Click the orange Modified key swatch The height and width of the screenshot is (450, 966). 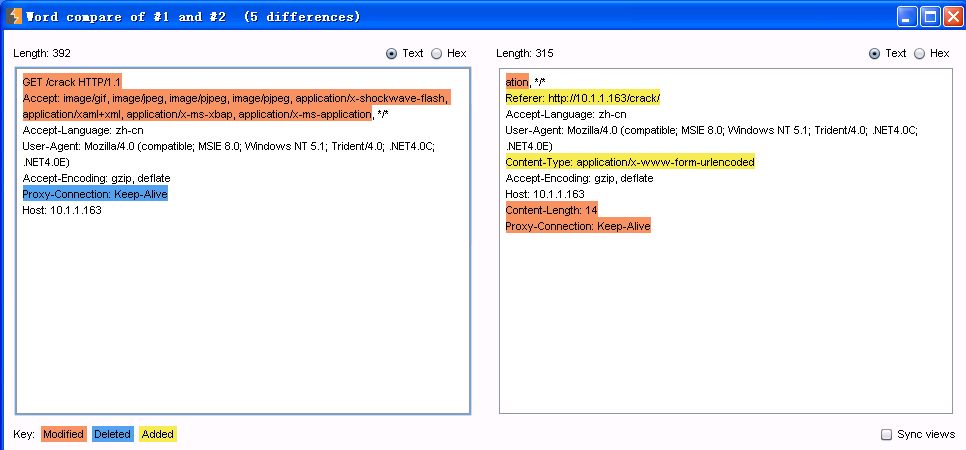(63, 435)
